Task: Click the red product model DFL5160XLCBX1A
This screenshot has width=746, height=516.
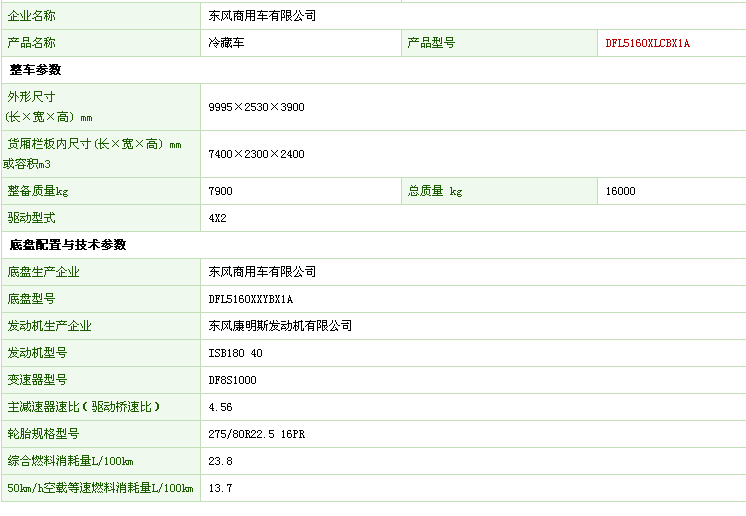Action: pyautogui.click(x=648, y=43)
